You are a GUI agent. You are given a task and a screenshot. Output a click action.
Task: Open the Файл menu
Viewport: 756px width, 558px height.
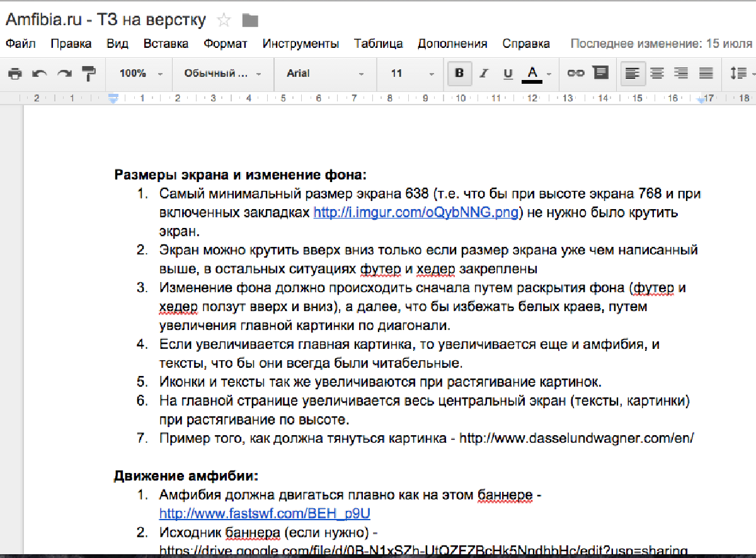[x=21, y=43]
